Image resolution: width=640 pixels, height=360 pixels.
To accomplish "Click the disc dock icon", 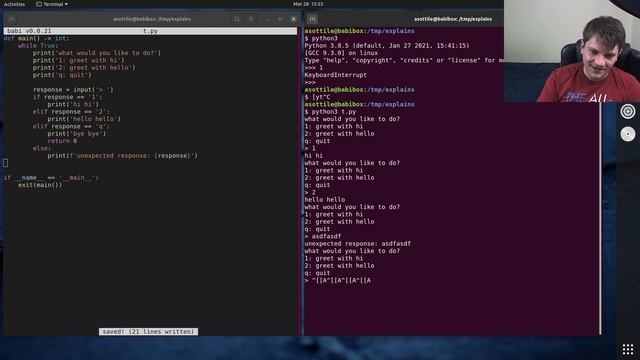I will [628, 134].
